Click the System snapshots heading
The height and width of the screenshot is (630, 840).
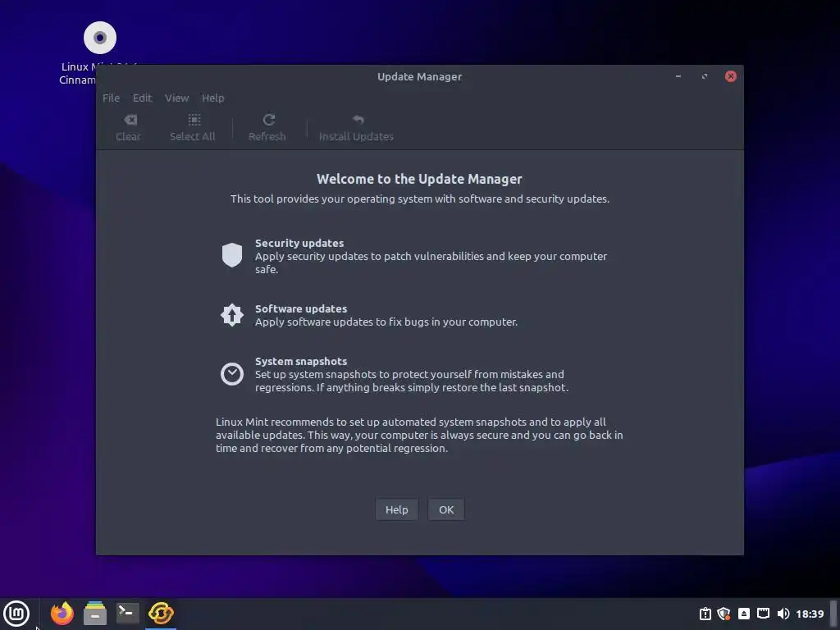click(x=301, y=361)
